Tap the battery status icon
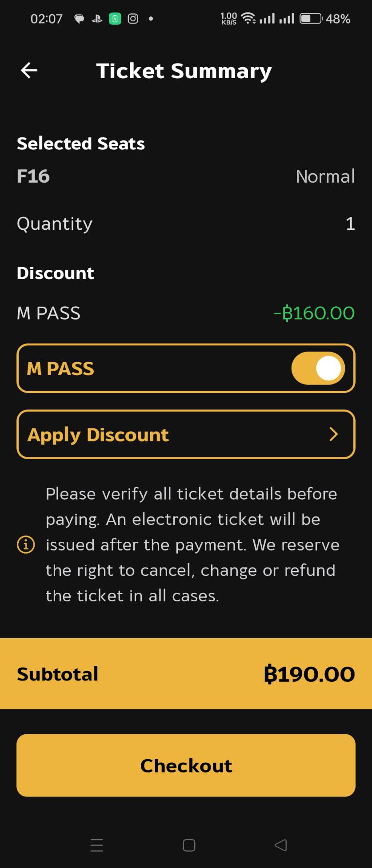 click(x=311, y=19)
